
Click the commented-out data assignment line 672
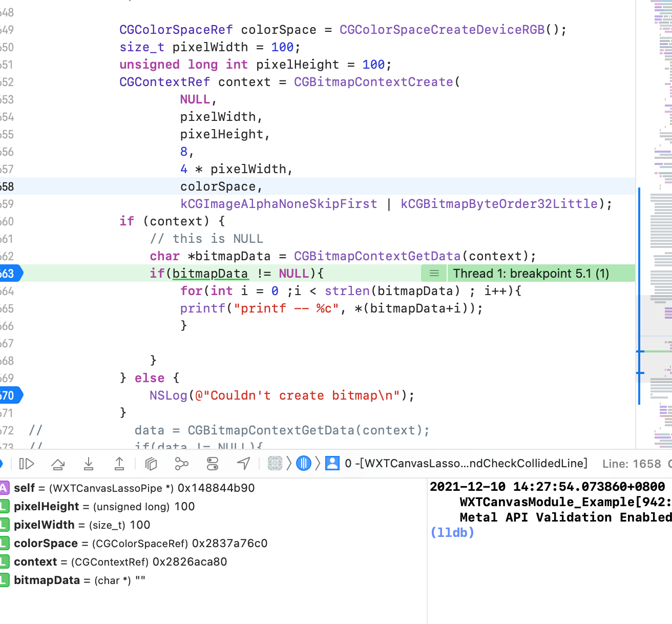[282, 430]
